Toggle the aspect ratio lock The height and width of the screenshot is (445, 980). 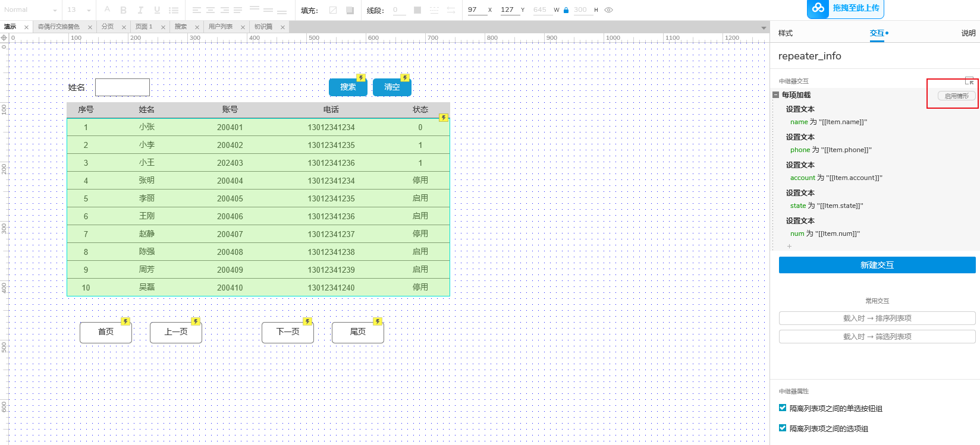pyautogui.click(x=566, y=10)
